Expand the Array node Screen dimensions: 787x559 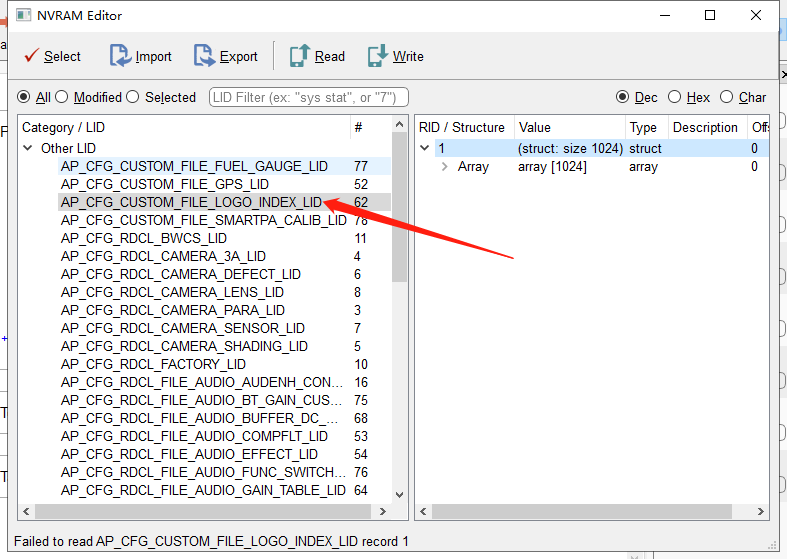445,167
